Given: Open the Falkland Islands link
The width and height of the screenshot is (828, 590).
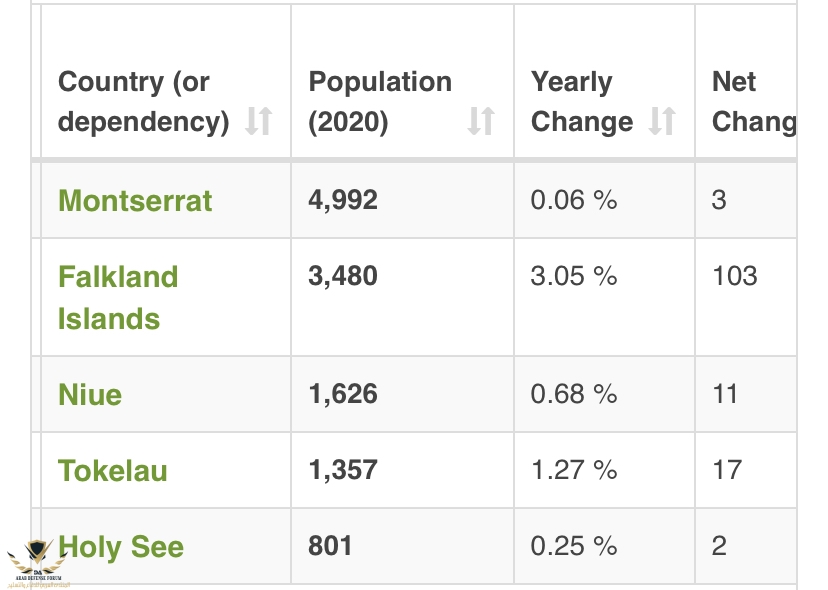Looking at the screenshot, I should pos(118,298).
